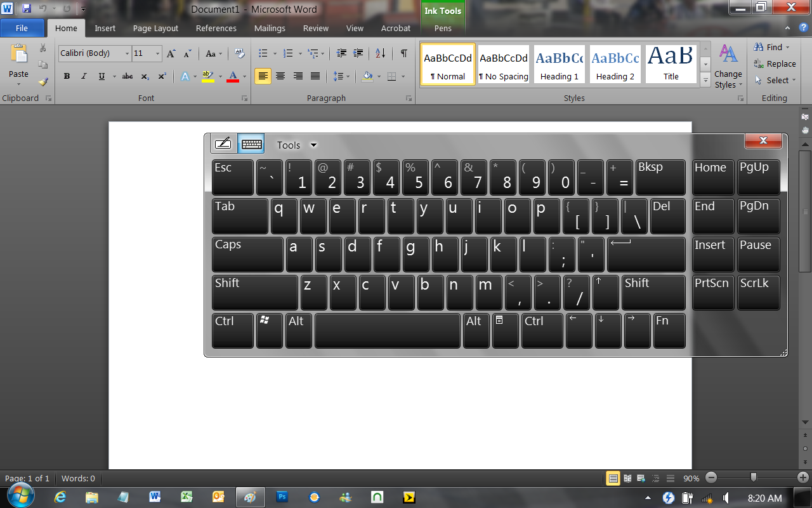Image resolution: width=812 pixels, height=508 pixels.
Task: Open the font name dropdown
Action: tap(127, 53)
